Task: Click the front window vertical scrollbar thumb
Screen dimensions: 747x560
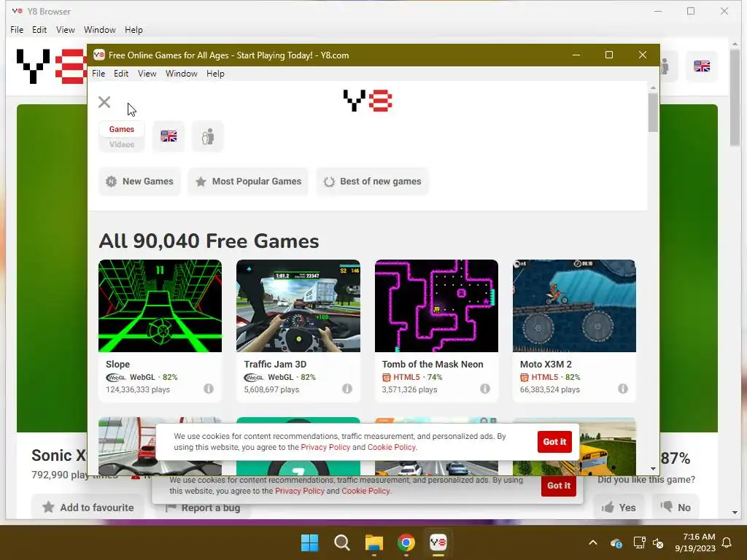Action: coord(653,113)
